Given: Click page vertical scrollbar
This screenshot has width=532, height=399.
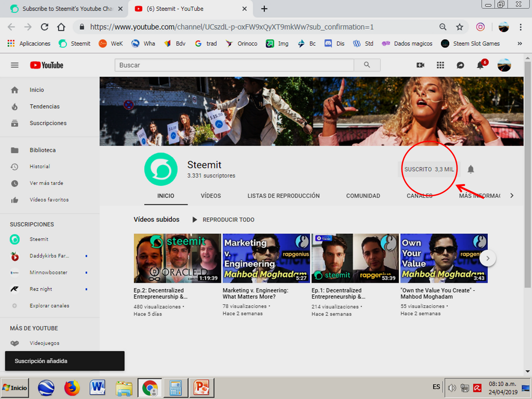Looking at the screenshot, I should 528,175.
